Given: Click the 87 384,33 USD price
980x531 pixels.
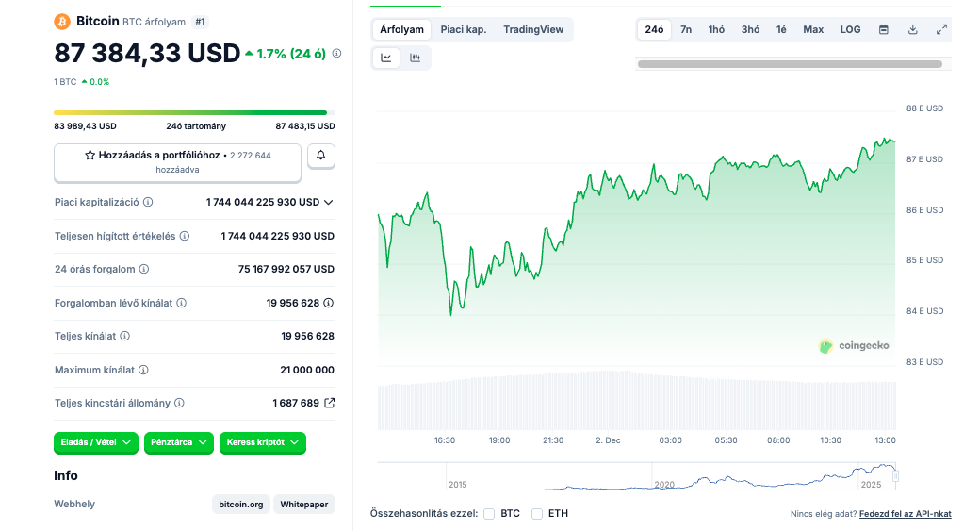Looking at the screenshot, I should [147, 53].
